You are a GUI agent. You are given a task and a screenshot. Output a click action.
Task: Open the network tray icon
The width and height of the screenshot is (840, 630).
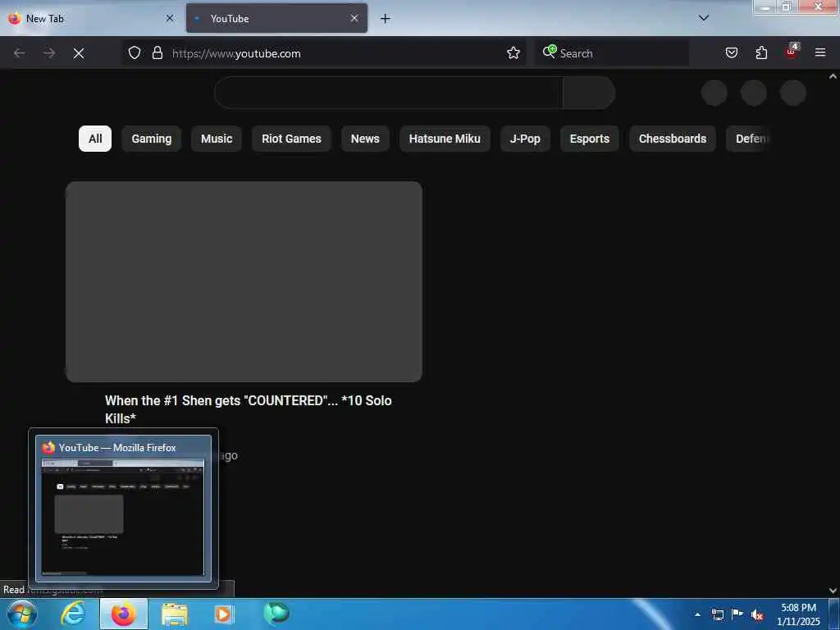[x=718, y=614]
